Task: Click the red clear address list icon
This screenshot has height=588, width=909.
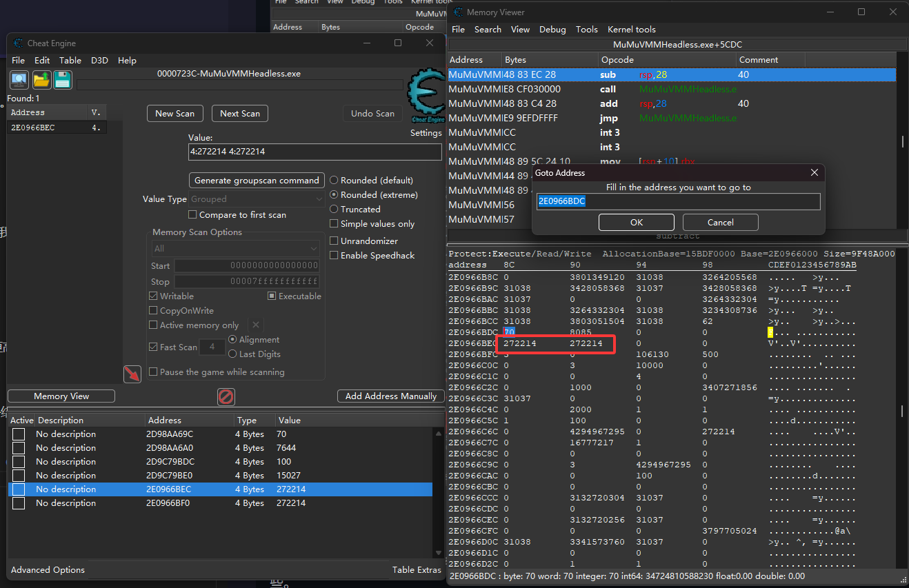Action: (x=226, y=396)
